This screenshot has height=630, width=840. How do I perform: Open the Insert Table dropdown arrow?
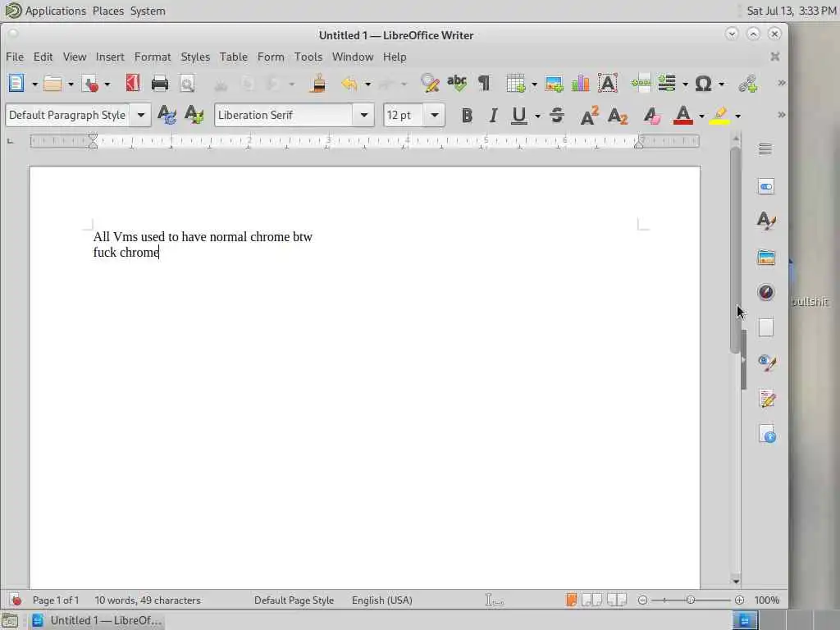pos(534,84)
